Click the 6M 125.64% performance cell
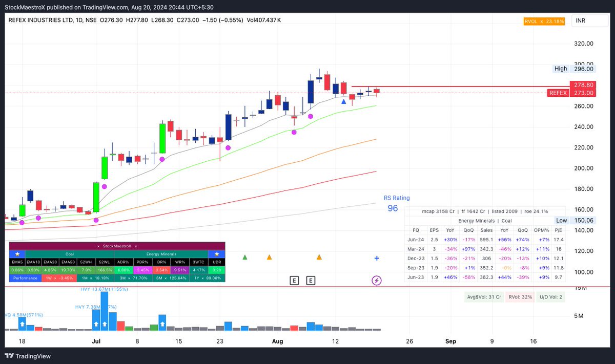Viewport: 615px width, 364px height. coord(170,278)
